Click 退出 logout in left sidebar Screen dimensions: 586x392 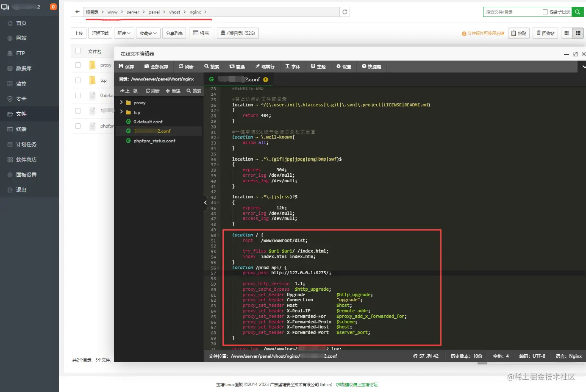pos(29,190)
